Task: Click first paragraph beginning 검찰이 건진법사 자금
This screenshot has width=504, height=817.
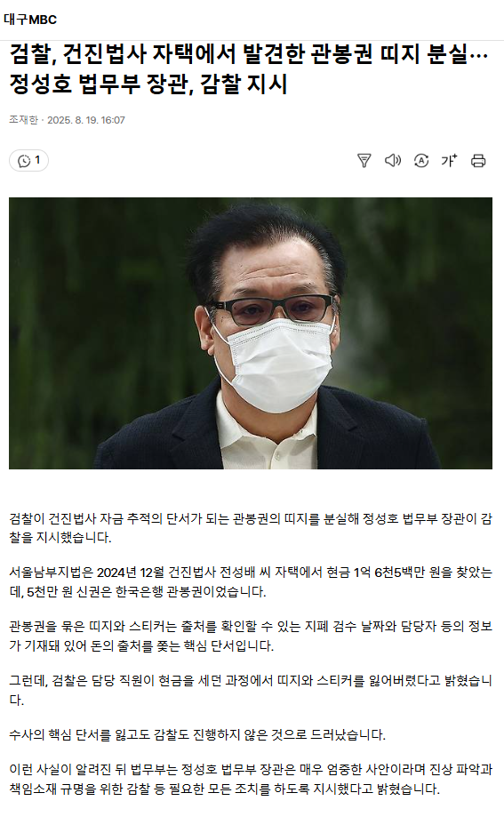Action: click(x=251, y=528)
